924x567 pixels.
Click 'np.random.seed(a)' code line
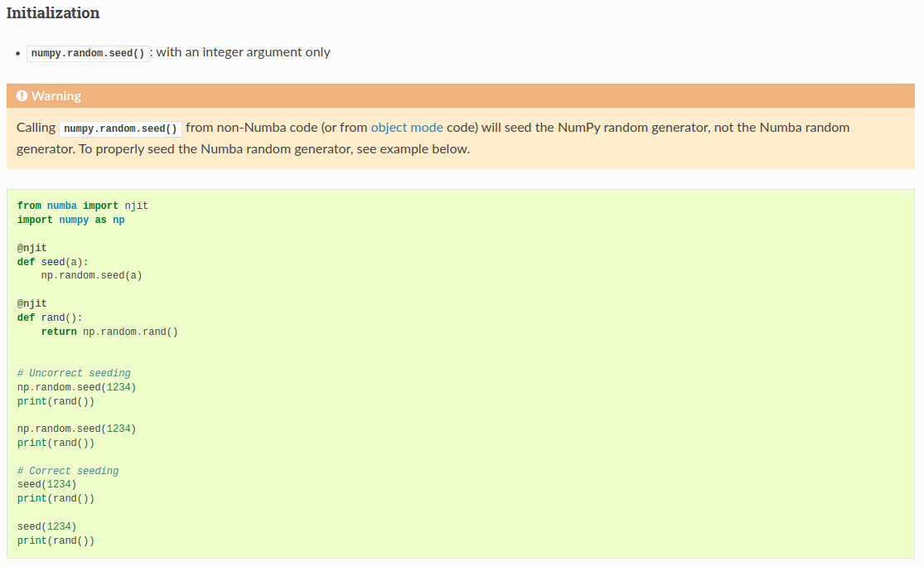coord(91,275)
